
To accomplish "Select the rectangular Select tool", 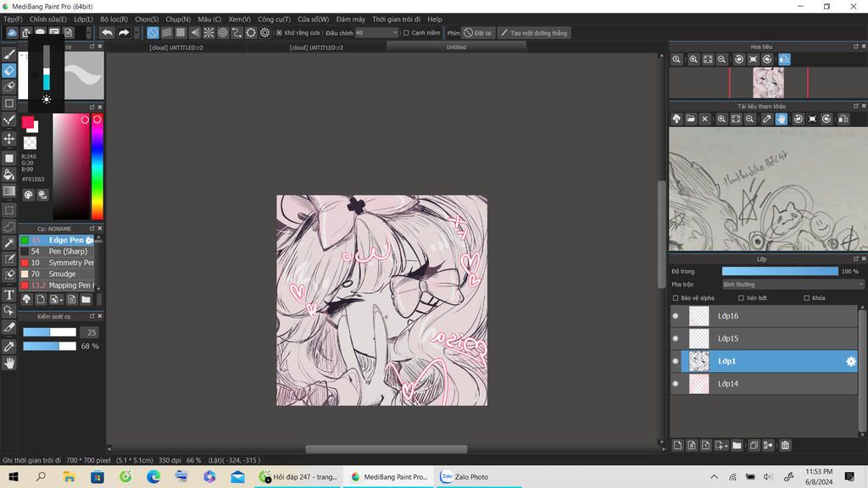I will [8, 210].
